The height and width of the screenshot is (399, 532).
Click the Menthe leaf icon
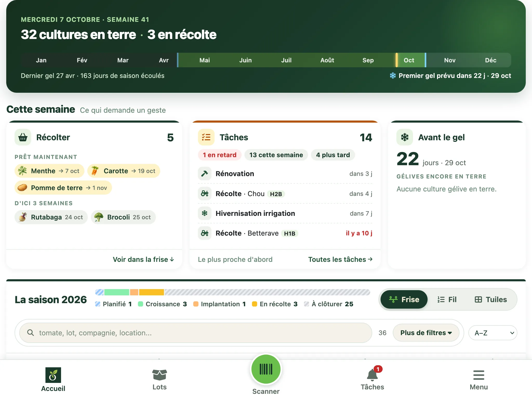22,171
